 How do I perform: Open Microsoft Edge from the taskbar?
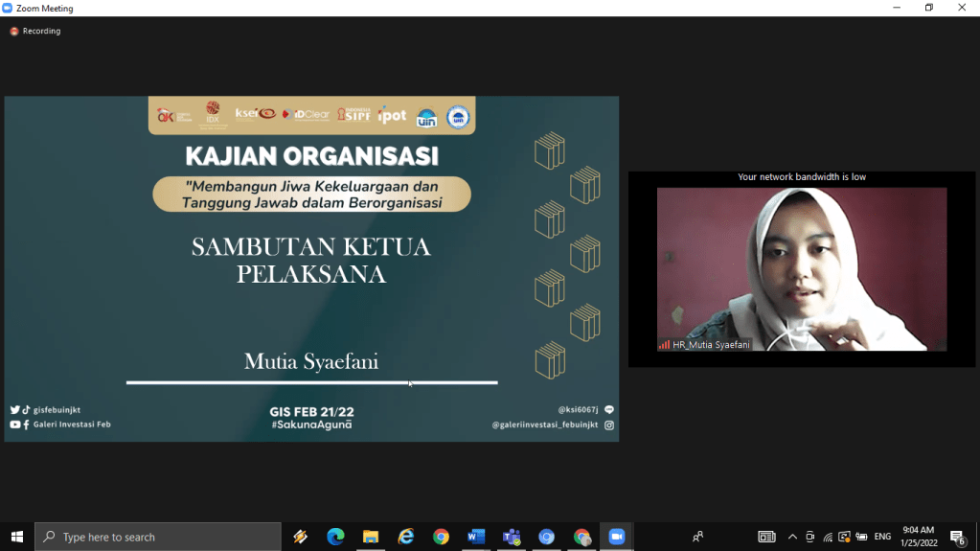click(x=335, y=537)
